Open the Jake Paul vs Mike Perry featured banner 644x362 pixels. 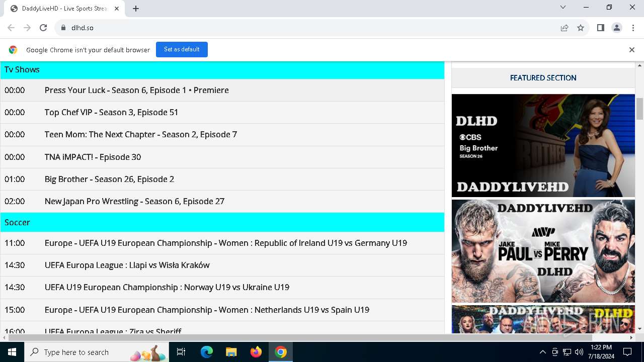[543, 251]
